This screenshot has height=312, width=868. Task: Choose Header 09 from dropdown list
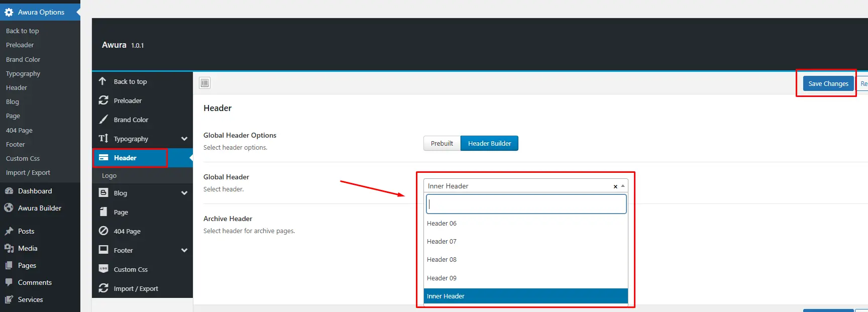click(x=526, y=278)
